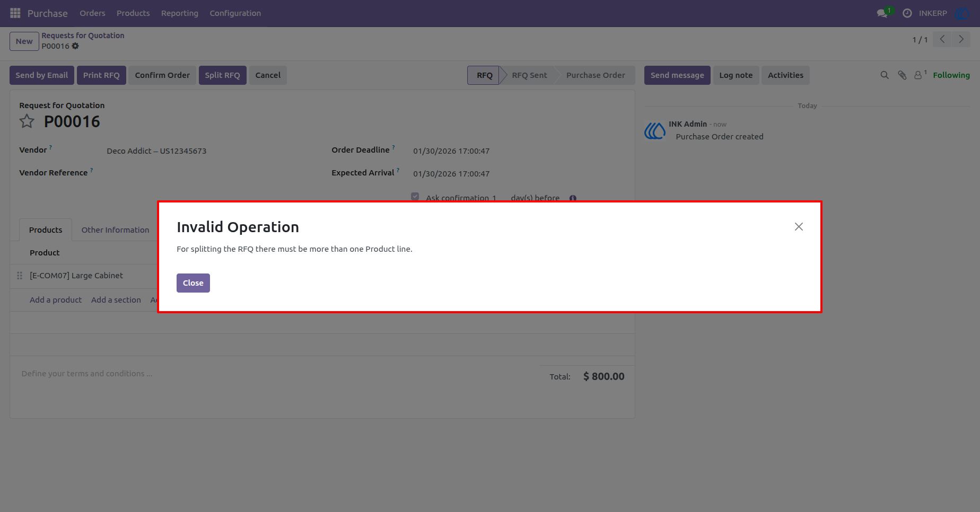Create a New record button

coord(24,41)
